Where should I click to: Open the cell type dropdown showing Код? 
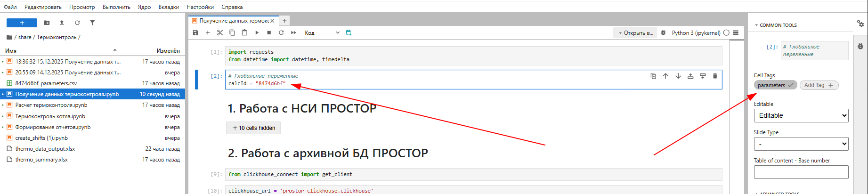click(322, 32)
